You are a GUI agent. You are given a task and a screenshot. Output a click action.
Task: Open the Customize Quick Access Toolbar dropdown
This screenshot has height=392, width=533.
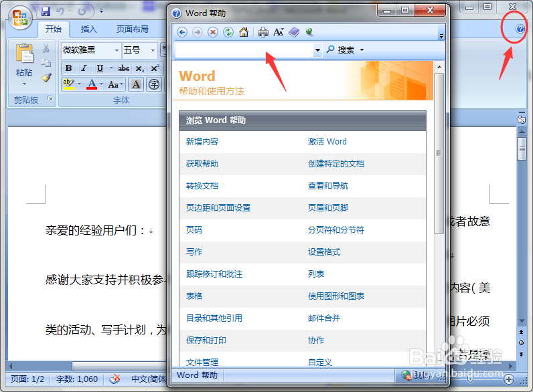(101, 11)
